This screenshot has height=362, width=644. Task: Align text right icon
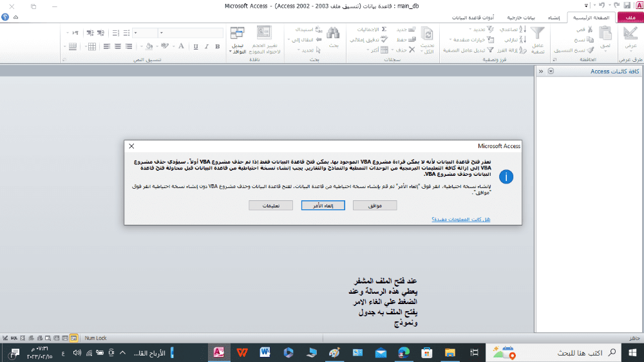[129, 46]
